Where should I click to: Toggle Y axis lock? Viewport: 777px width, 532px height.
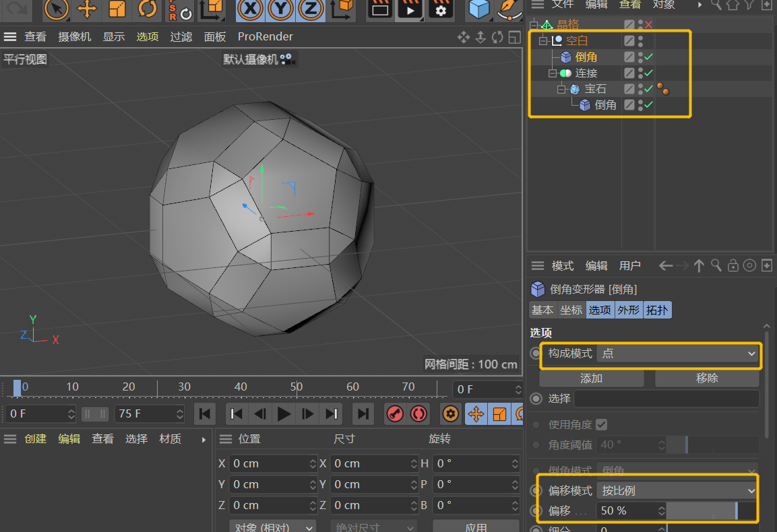(280, 9)
